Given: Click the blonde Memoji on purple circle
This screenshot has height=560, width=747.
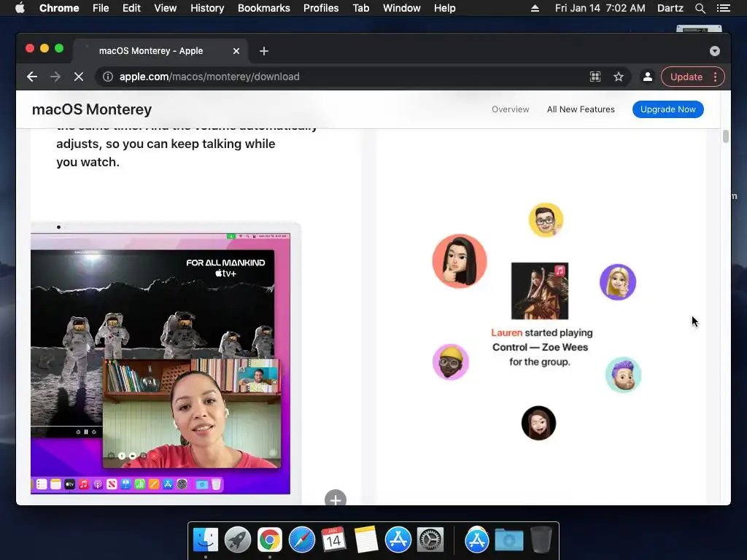Looking at the screenshot, I should (x=618, y=282).
